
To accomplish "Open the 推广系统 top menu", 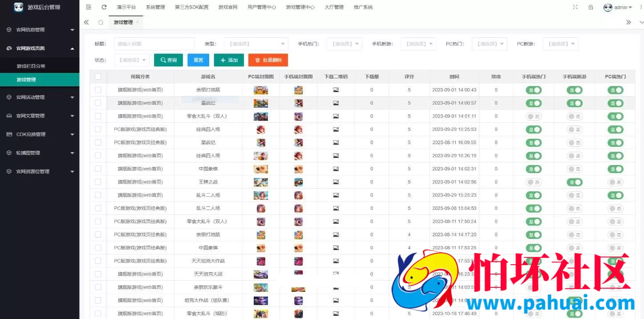I will 363,7.
